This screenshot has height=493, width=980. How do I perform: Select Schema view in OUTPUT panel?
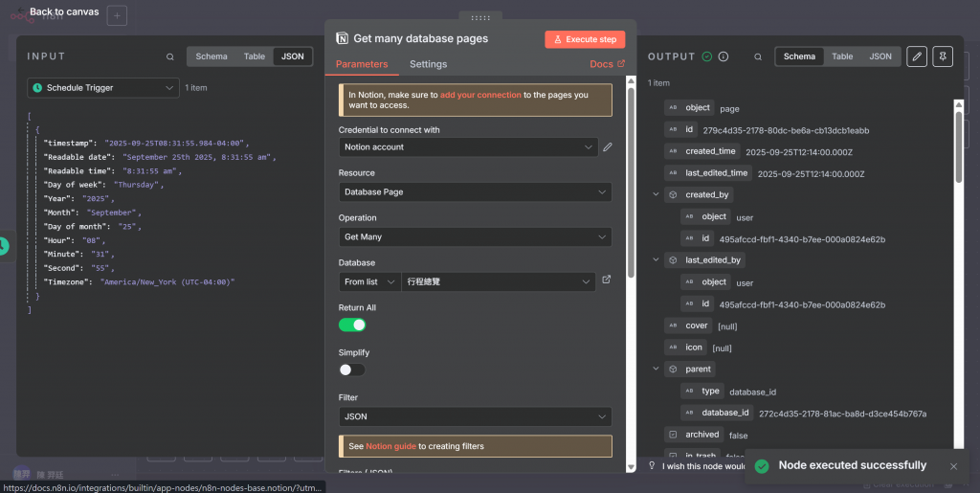point(799,56)
